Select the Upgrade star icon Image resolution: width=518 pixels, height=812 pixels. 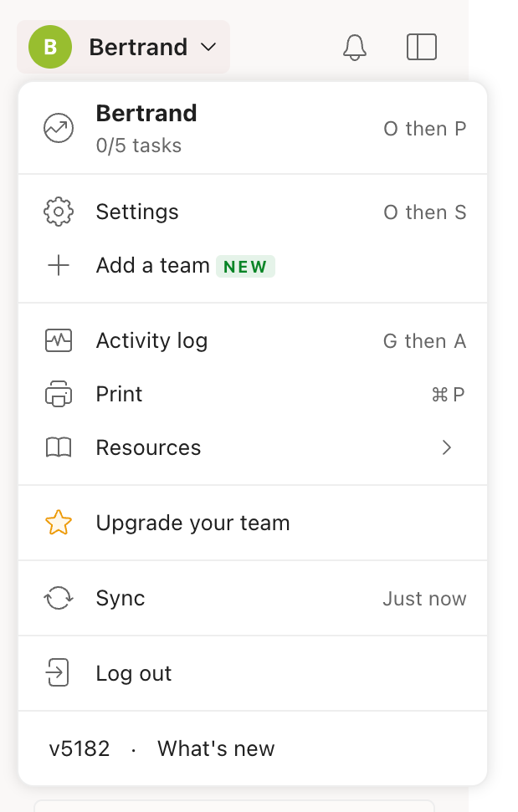click(59, 523)
